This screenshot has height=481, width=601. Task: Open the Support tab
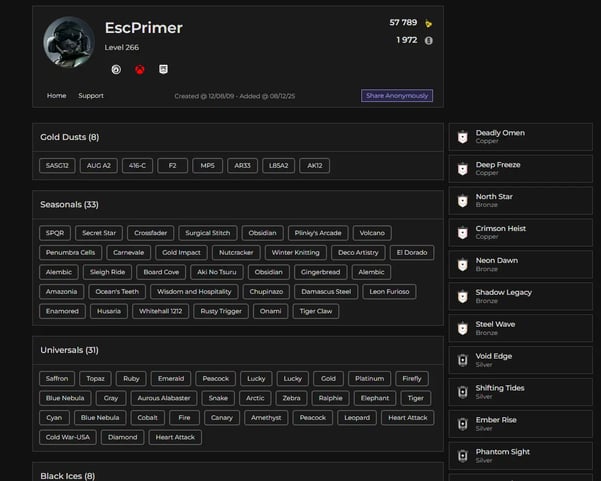pos(91,96)
